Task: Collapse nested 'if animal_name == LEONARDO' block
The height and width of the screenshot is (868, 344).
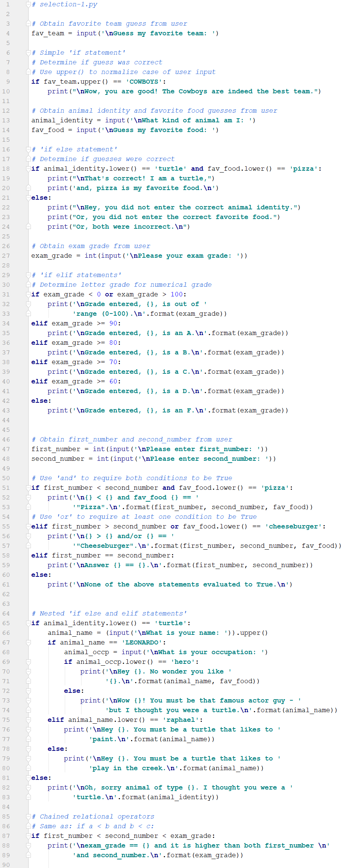Action: pyautogui.click(x=28, y=643)
